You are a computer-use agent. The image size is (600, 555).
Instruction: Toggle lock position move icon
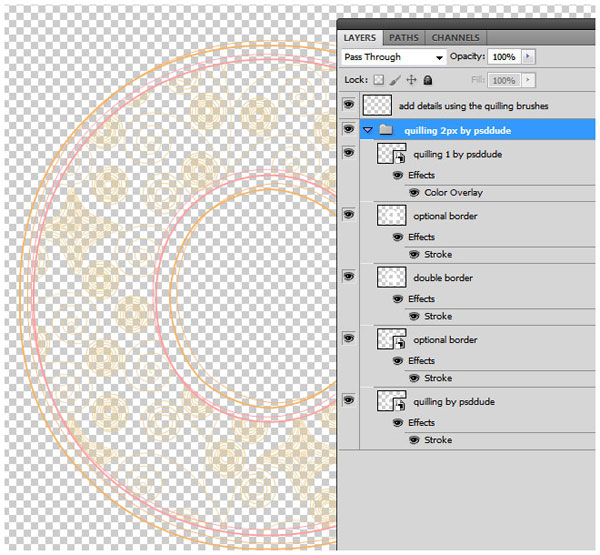pyautogui.click(x=411, y=80)
